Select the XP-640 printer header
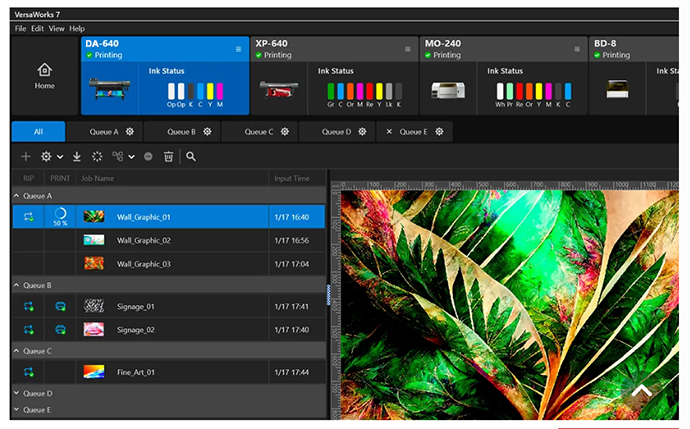Screen dimensions: 690x429 tap(334, 49)
